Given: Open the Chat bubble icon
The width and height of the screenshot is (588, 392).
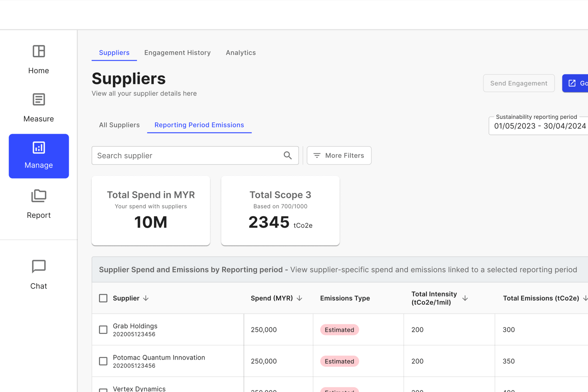Looking at the screenshot, I should (x=39, y=267).
